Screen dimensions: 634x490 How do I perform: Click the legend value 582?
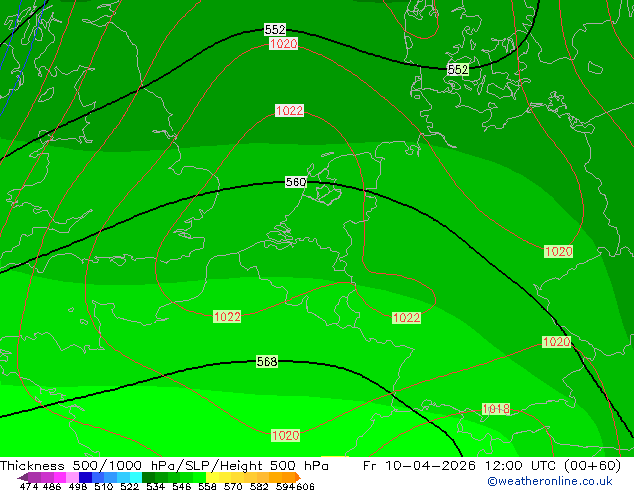pos(259,486)
